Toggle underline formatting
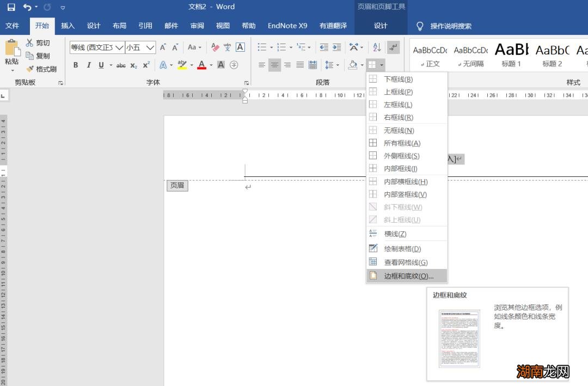 click(101, 65)
